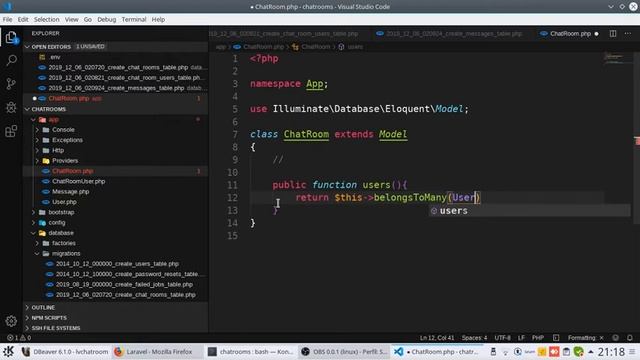Click the errors and warnings status indicator
Viewport: 640px width, 360px height.
coord(19,338)
